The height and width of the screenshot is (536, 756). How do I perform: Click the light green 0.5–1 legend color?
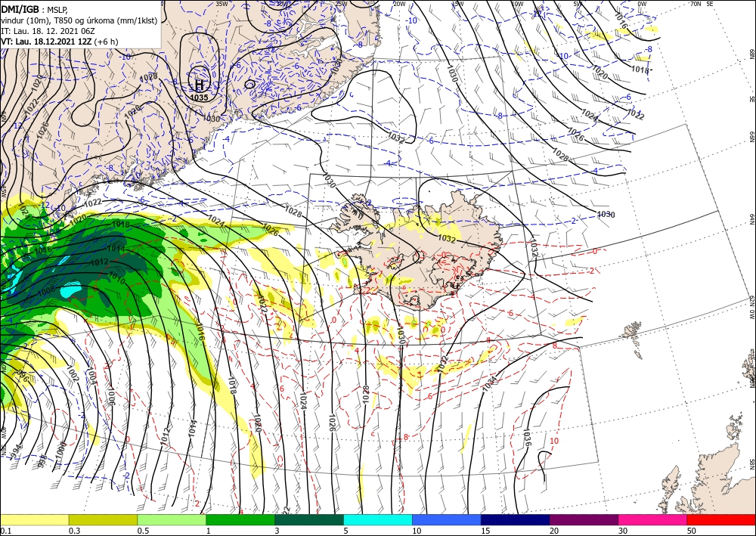172,519
